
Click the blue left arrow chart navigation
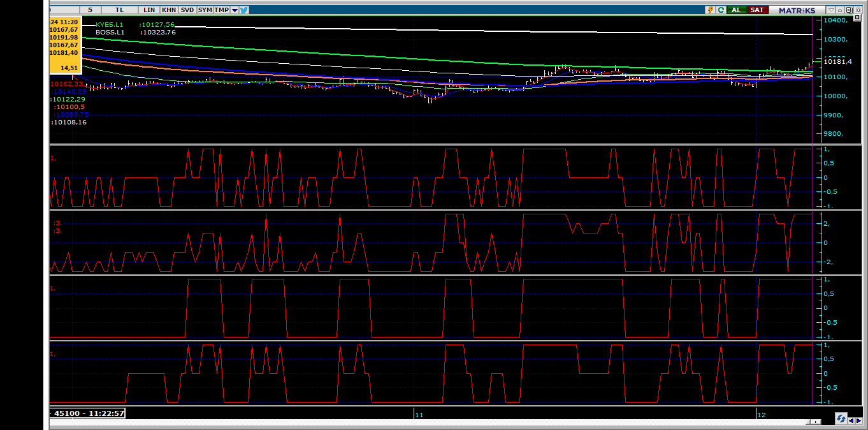pos(851,420)
